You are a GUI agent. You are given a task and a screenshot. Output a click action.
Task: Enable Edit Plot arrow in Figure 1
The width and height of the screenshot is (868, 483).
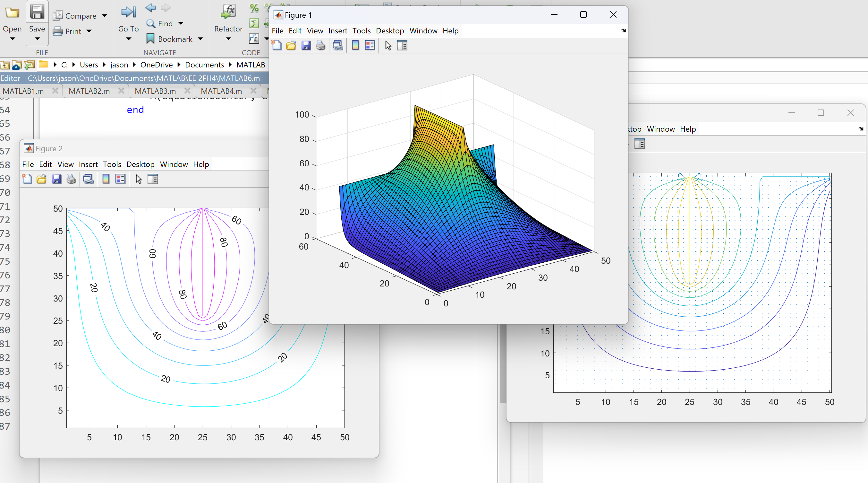coord(388,46)
